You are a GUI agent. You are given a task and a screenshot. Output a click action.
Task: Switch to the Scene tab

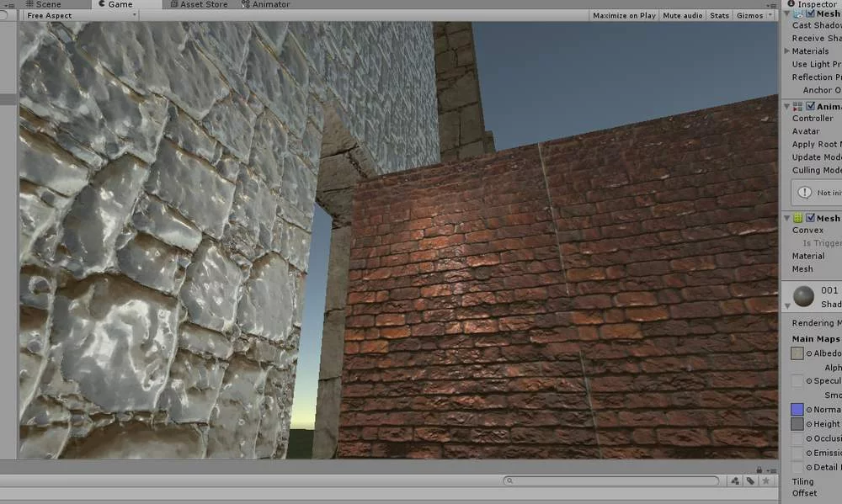[x=44, y=4]
